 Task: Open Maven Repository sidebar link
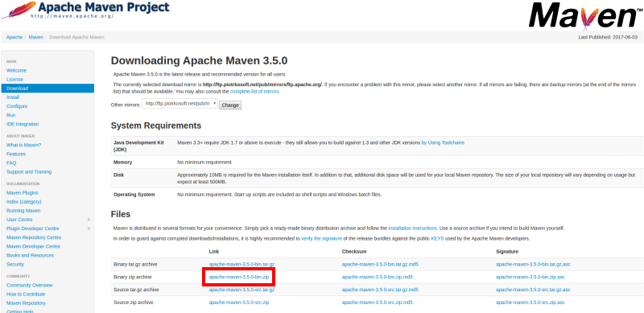(x=26, y=303)
